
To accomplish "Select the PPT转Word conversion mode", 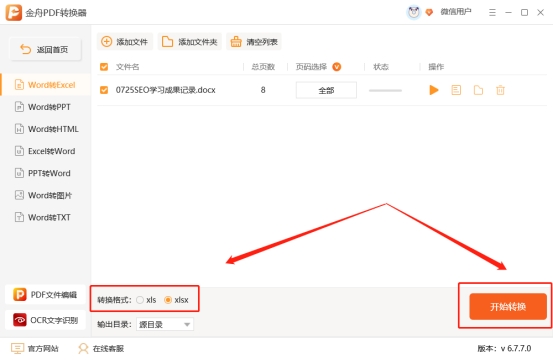I will [x=45, y=173].
